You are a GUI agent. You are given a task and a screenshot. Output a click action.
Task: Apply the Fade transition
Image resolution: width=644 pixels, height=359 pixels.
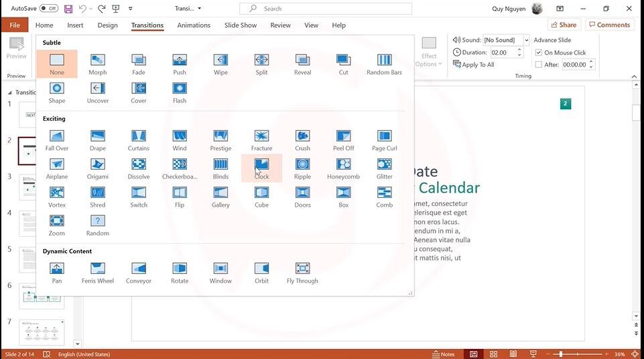click(139, 64)
